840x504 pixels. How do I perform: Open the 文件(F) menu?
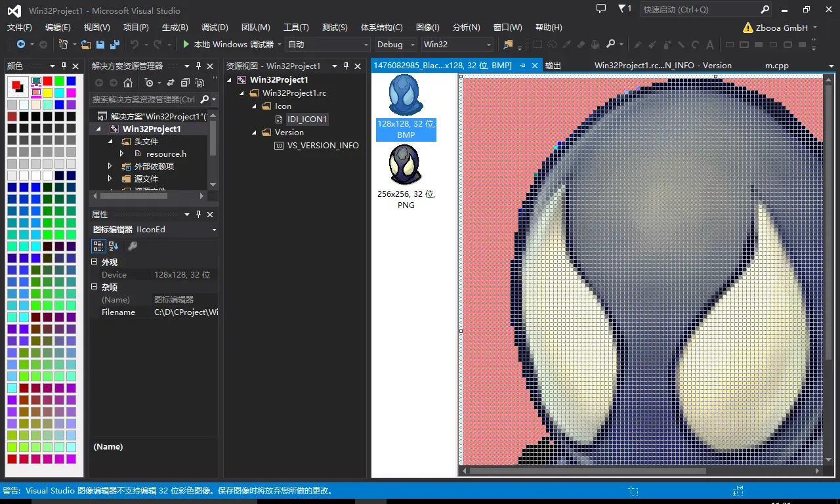(20, 27)
